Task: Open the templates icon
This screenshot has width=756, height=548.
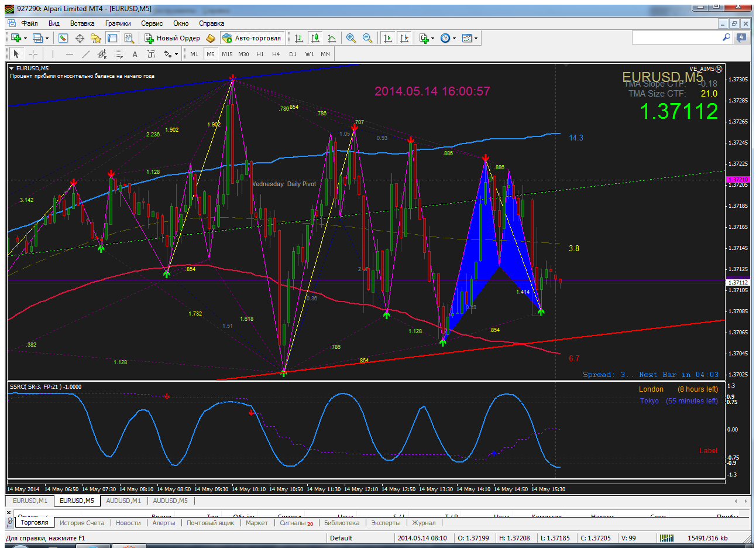Action: click(467, 38)
